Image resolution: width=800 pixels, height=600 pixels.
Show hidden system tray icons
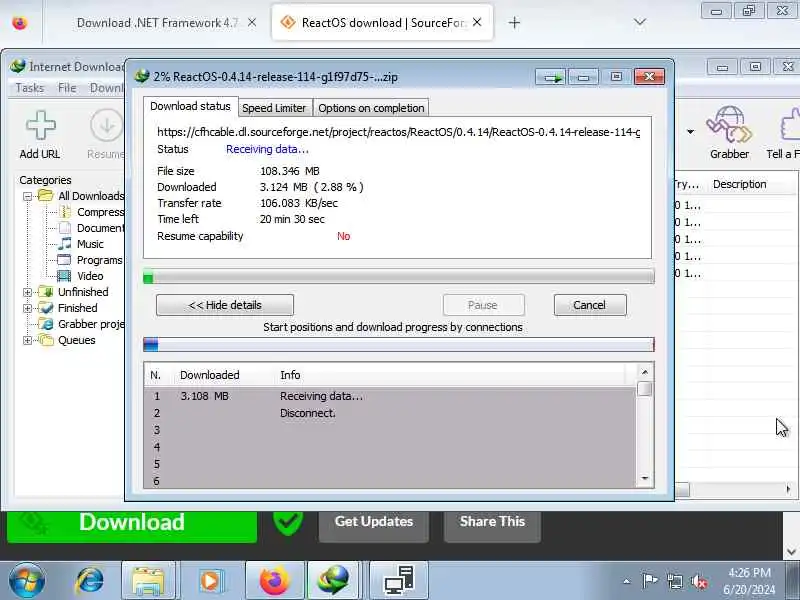click(627, 581)
